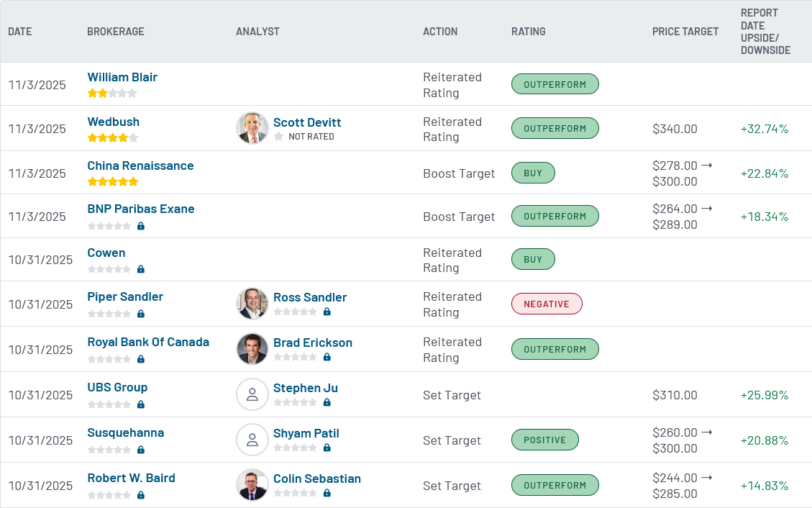The image size is (812, 508).
Task: Click China Renaissance's BUY rating badge
Action: click(533, 173)
